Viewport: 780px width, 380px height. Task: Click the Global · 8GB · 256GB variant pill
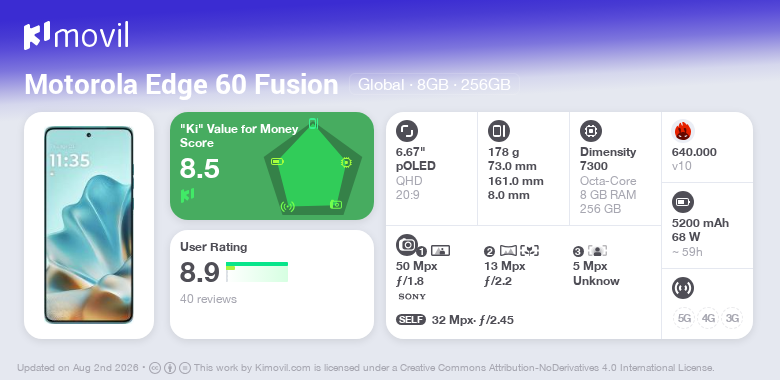(434, 85)
